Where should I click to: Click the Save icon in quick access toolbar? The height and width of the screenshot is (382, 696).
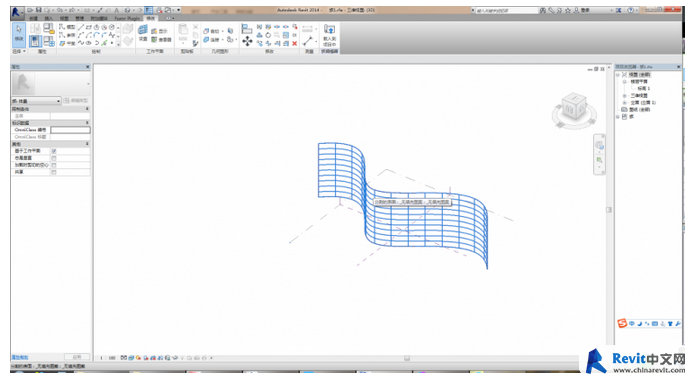tap(38, 10)
